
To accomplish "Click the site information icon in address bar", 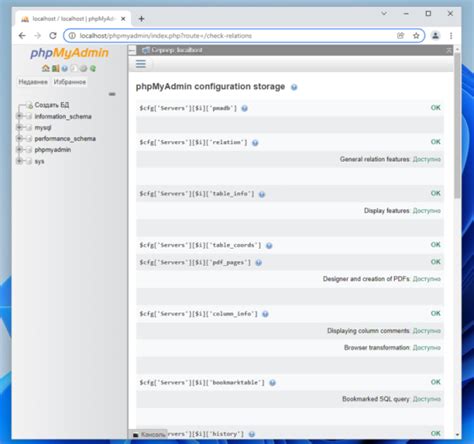I will tap(72, 36).
